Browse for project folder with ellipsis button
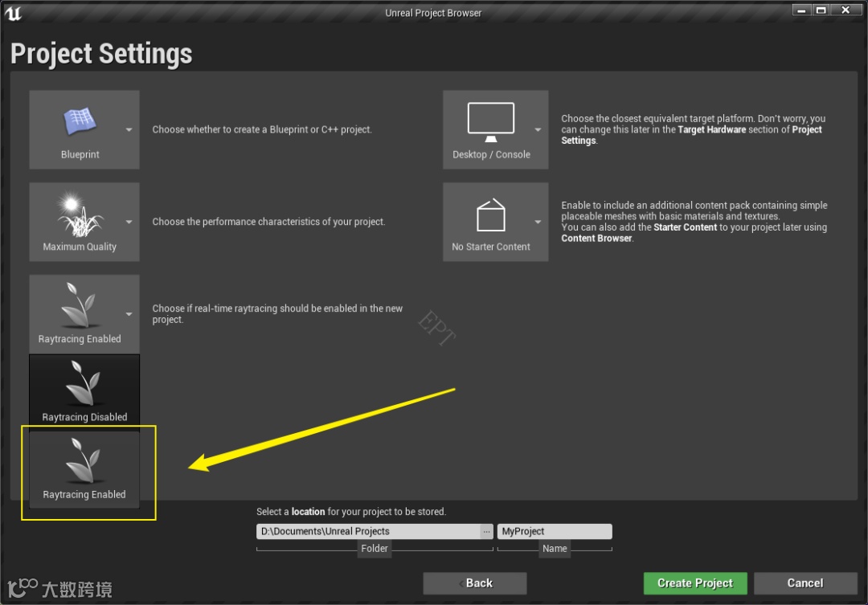 click(486, 531)
